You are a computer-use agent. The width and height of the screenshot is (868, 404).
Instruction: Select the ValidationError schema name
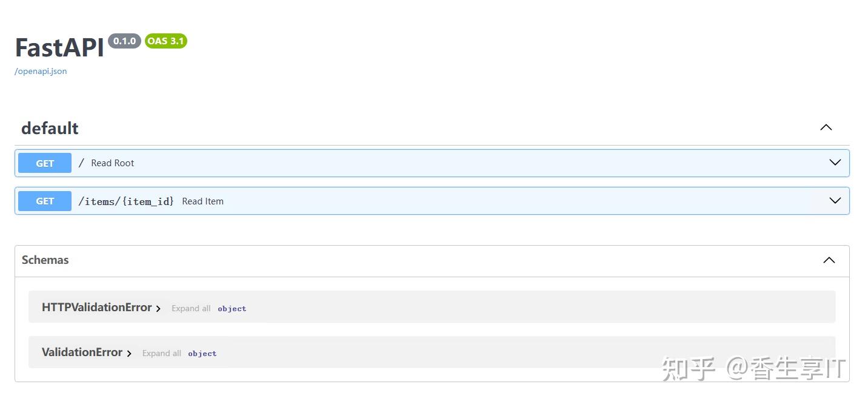click(x=82, y=352)
